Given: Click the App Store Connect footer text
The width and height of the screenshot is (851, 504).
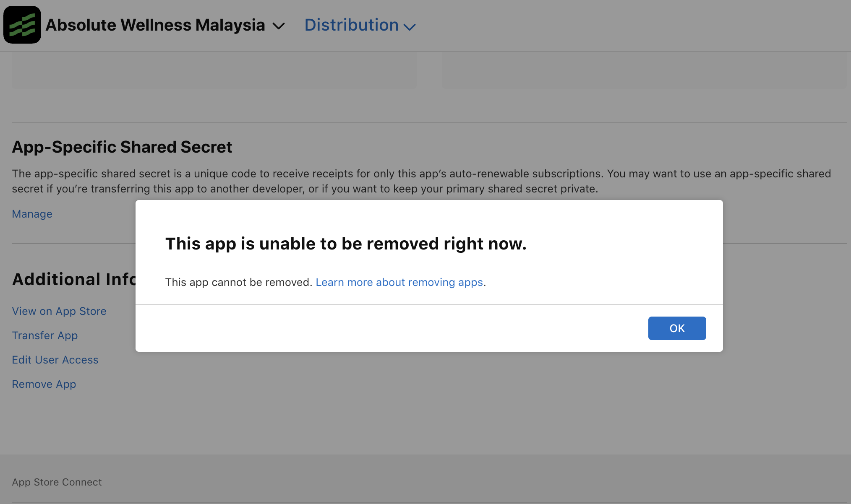Looking at the screenshot, I should point(57,482).
